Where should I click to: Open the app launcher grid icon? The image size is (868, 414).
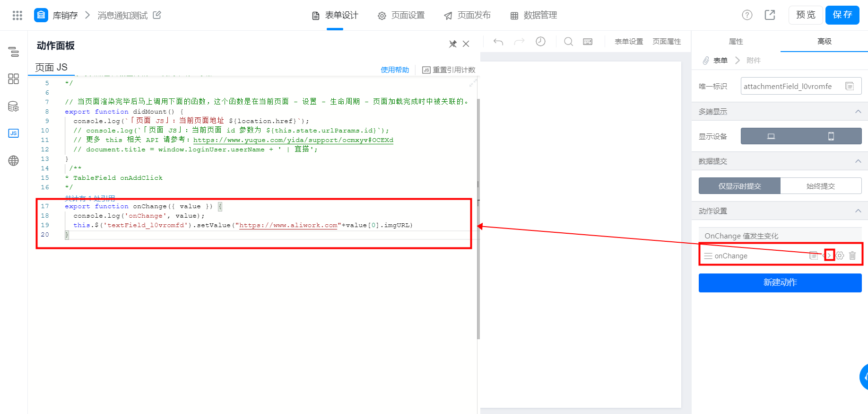click(17, 15)
